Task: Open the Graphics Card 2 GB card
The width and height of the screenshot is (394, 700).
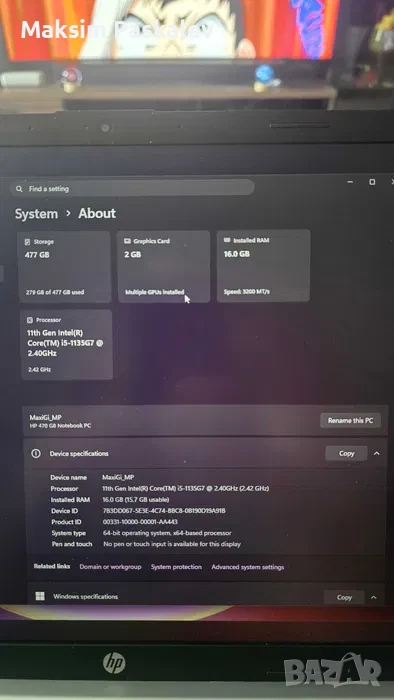Action: pyautogui.click(x=163, y=267)
